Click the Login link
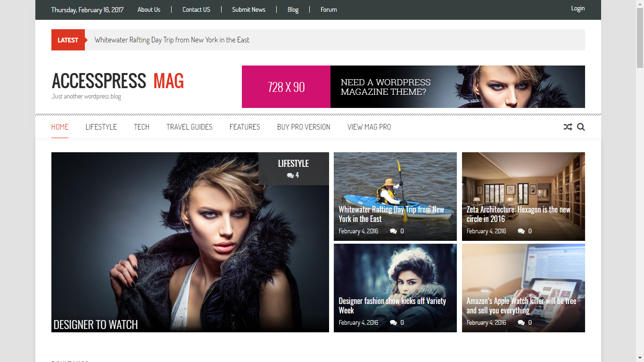The image size is (644, 362). 578,8
